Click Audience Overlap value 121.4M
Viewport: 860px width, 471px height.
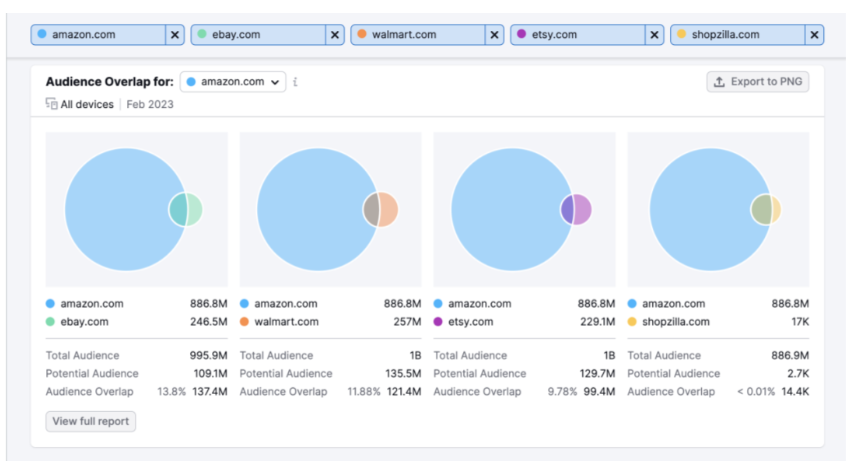click(404, 391)
